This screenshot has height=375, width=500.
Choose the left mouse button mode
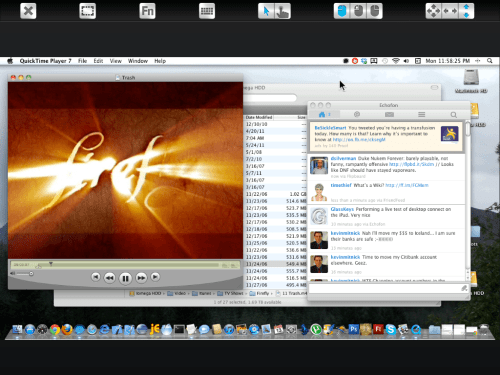[x=342, y=11]
